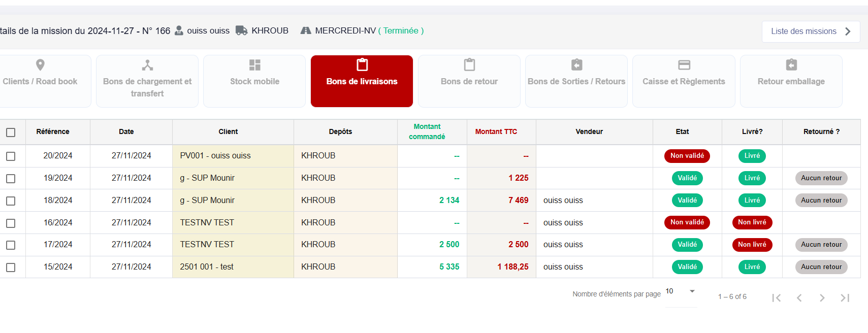Select the Bons de livraisons tab

point(362,81)
